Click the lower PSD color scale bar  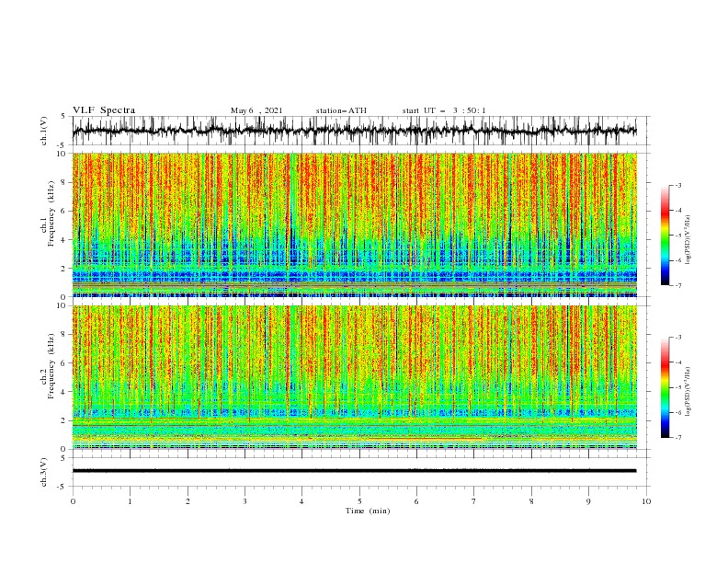pos(665,387)
